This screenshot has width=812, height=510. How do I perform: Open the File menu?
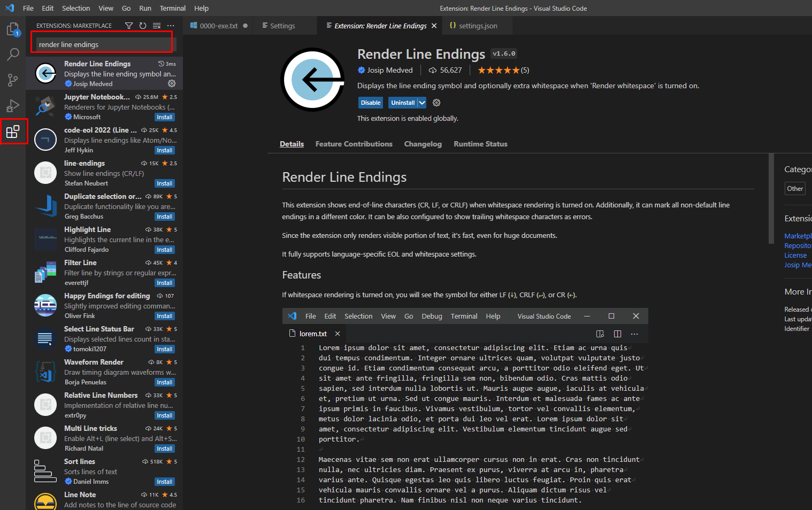click(28, 8)
